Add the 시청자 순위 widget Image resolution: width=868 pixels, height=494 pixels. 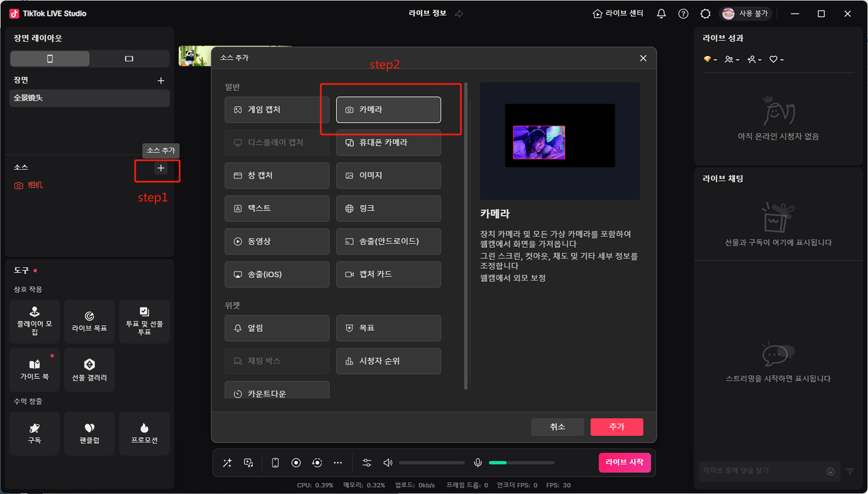[389, 361]
